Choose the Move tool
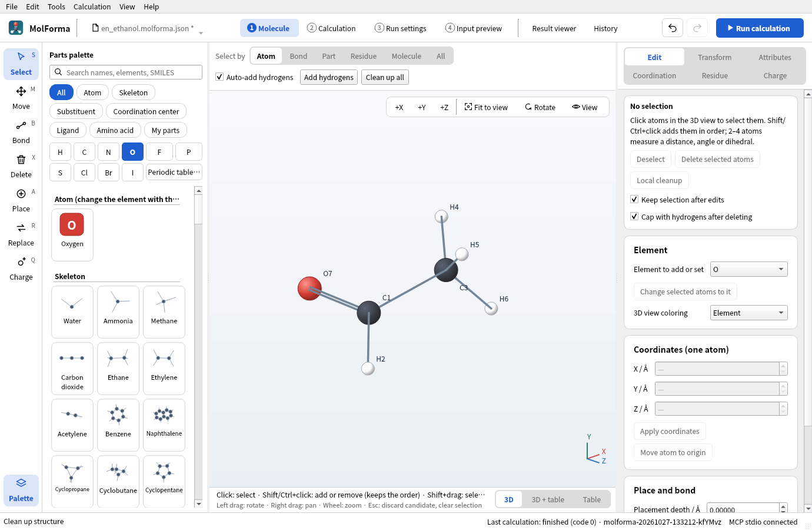 [21, 98]
